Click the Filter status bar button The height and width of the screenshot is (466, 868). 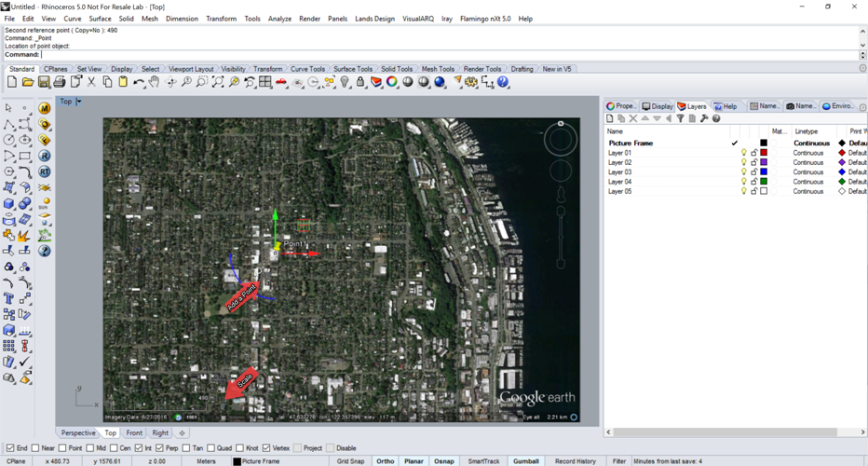[x=619, y=461]
